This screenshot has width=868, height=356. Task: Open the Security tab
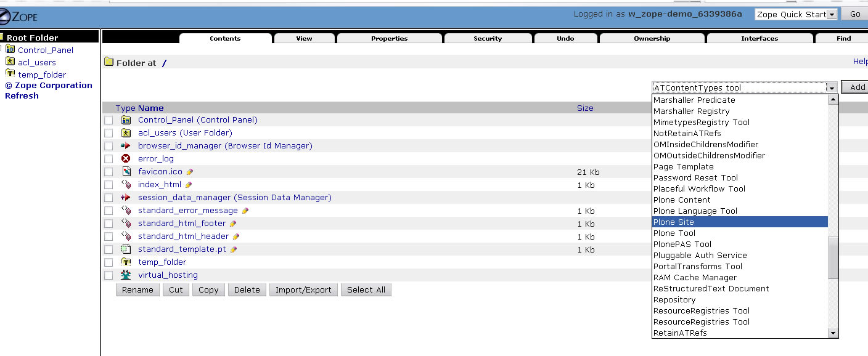click(488, 38)
